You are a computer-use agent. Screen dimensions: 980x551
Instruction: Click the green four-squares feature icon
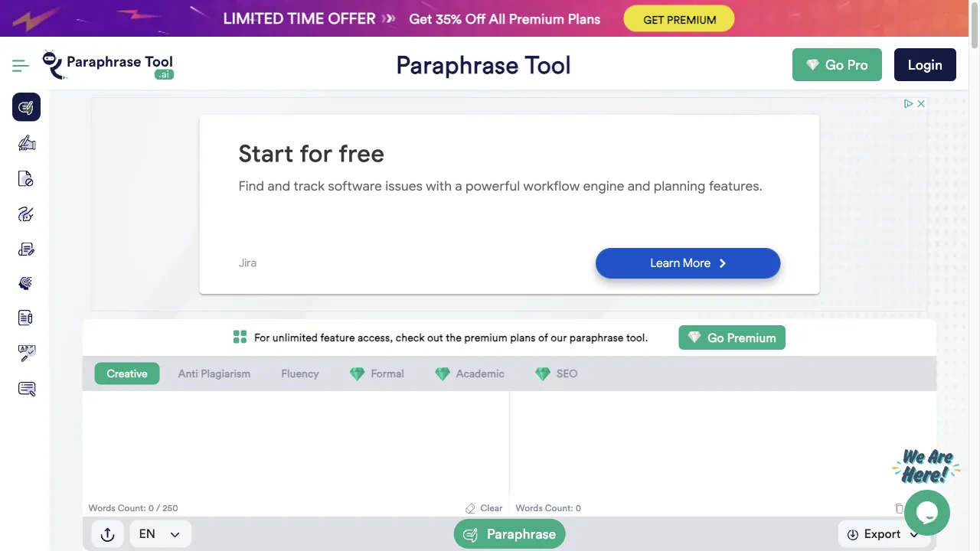(x=240, y=337)
